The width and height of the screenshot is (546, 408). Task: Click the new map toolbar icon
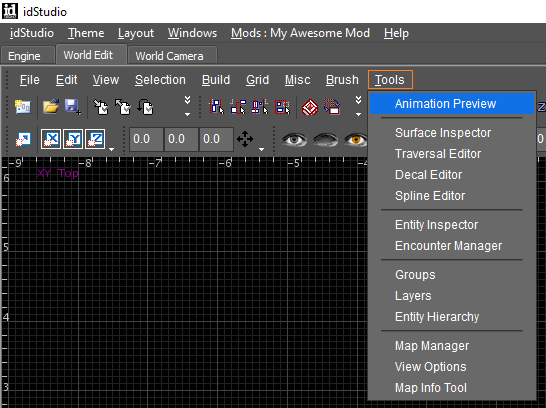point(23,107)
